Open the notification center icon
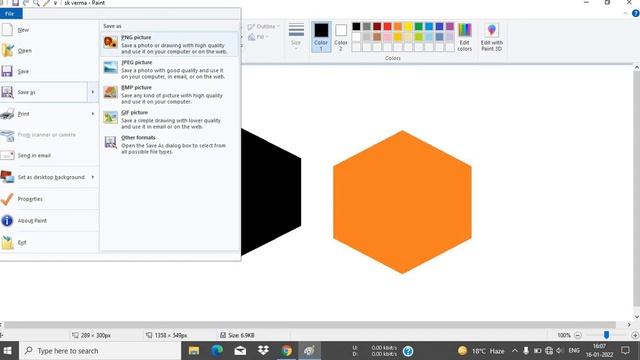Viewport: 640px width, 360px height. pyautogui.click(x=625, y=351)
